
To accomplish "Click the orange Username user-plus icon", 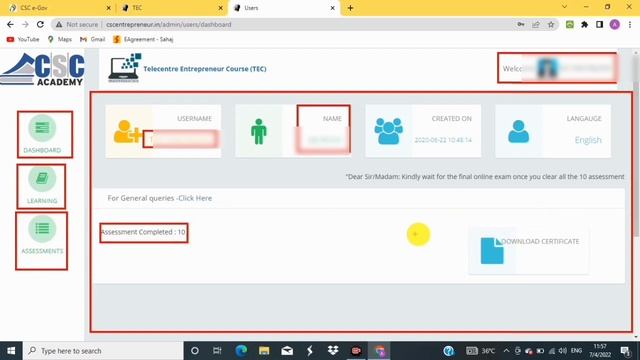I will [x=127, y=131].
